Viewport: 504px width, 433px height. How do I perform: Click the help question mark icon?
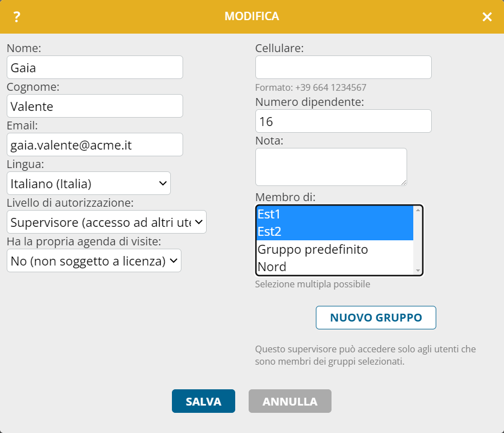[17, 17]
